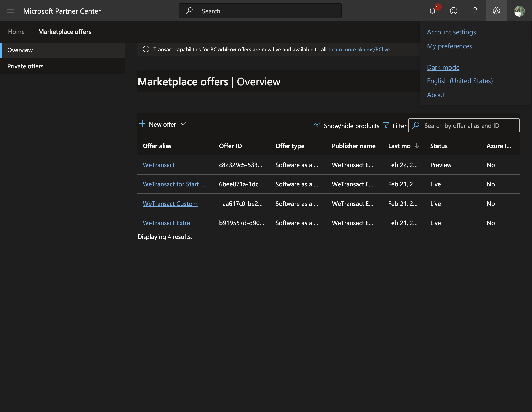The height and width of the screenshot is (412, 532).
Task: Expand the New offer dropdown chevron
Action: (183, 124)
